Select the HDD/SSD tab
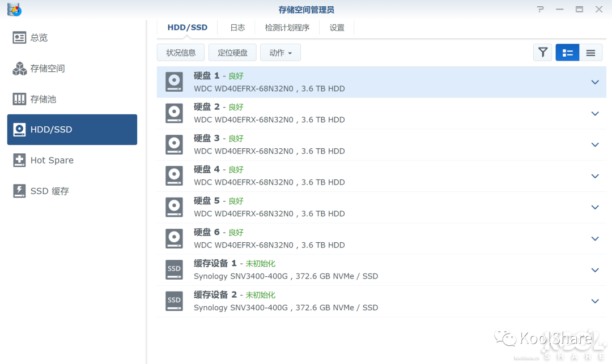The width and height of the screenshot is (612, 364). pyautogui.click(x=188, y=28)
